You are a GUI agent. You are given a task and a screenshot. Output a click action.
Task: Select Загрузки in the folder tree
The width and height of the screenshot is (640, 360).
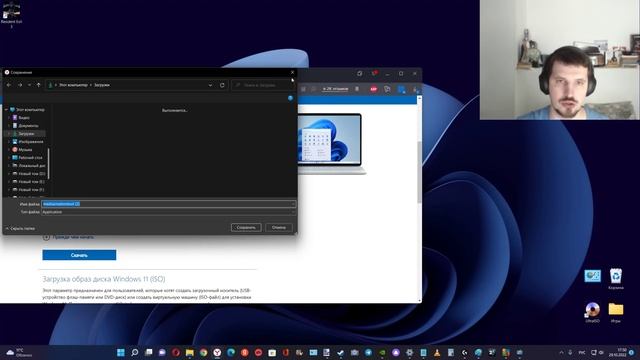(26, 133)
